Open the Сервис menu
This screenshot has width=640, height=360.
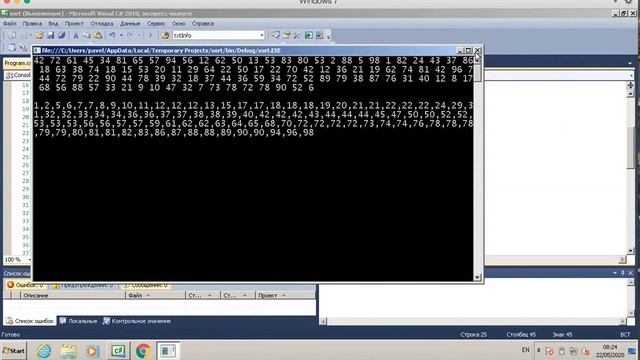156,24
